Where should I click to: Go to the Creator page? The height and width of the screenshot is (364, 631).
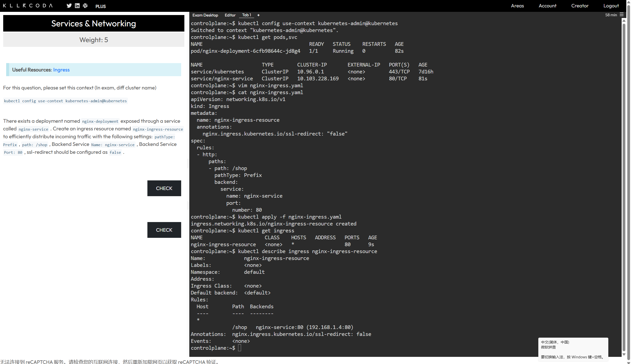pos(579,6)
